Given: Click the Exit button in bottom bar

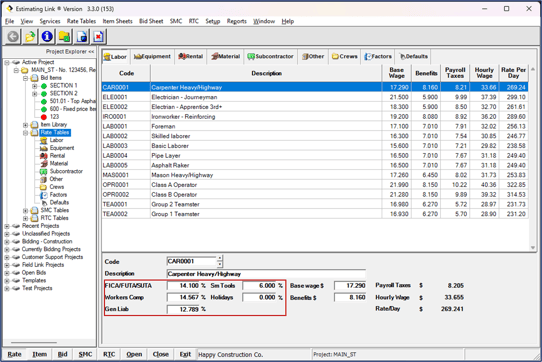Looking at the screenshot, I should point(185,354).
